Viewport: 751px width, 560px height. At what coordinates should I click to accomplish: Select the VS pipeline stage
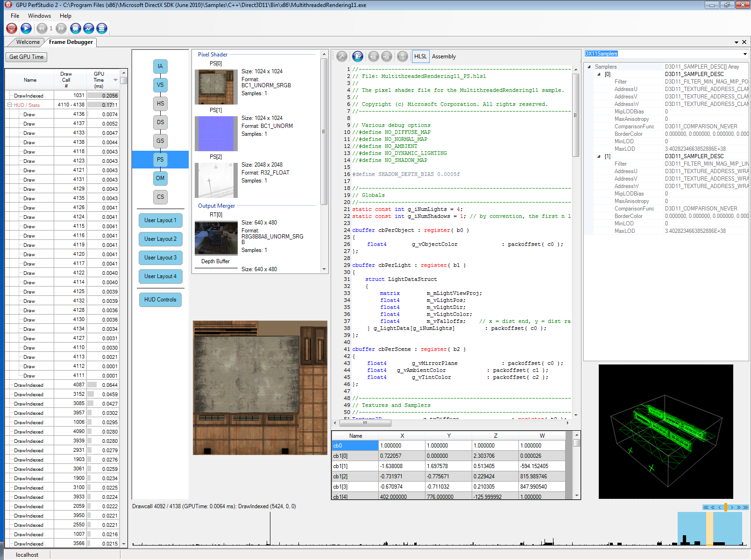160,85
